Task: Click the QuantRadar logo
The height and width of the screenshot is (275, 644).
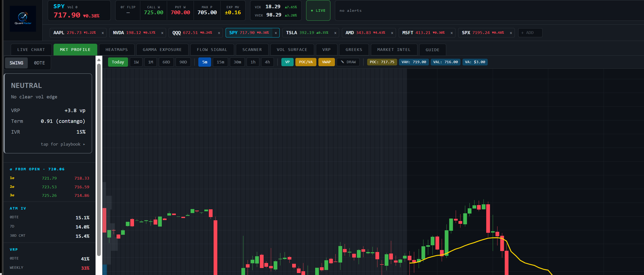Action: [23, 19]
